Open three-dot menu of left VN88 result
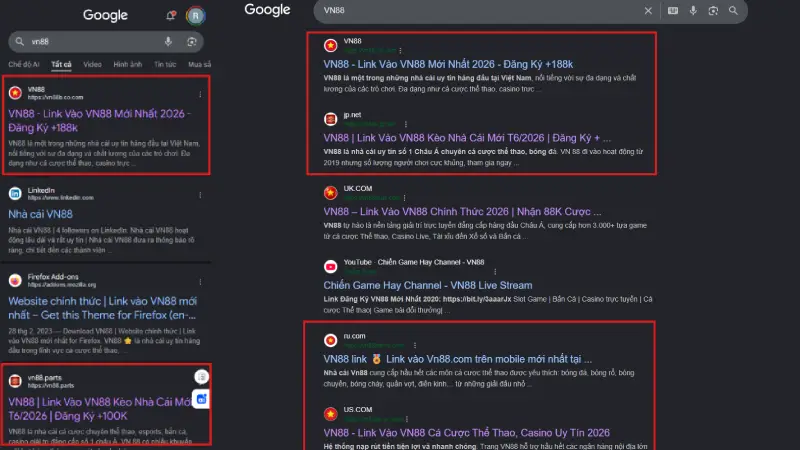 (x=200, y=94)
